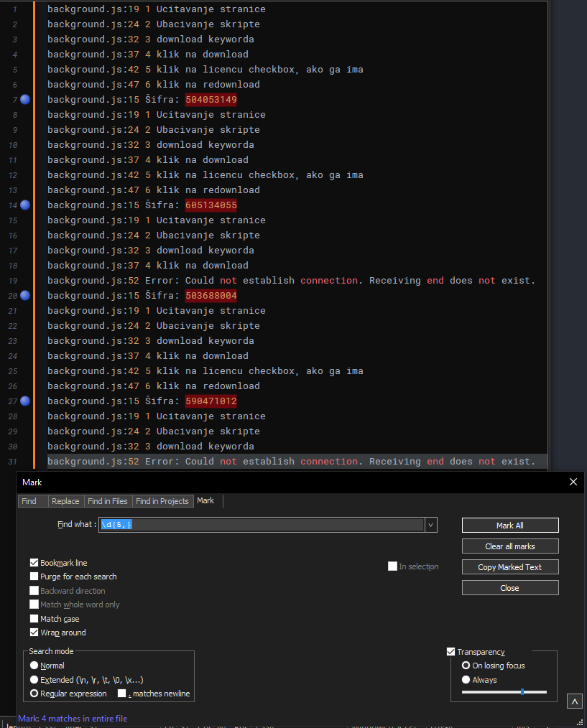Click the marked number 503688004
Viewport: 587px width, 728px height.
coord(211,295)
